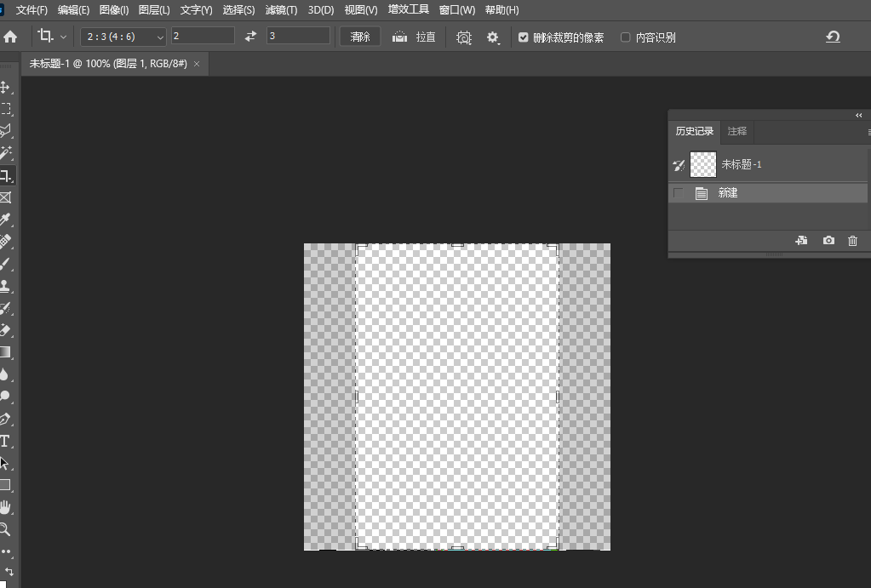871x588 pixels.
Task: Open the 滤镜 menu
Action: tap(281, 9)
